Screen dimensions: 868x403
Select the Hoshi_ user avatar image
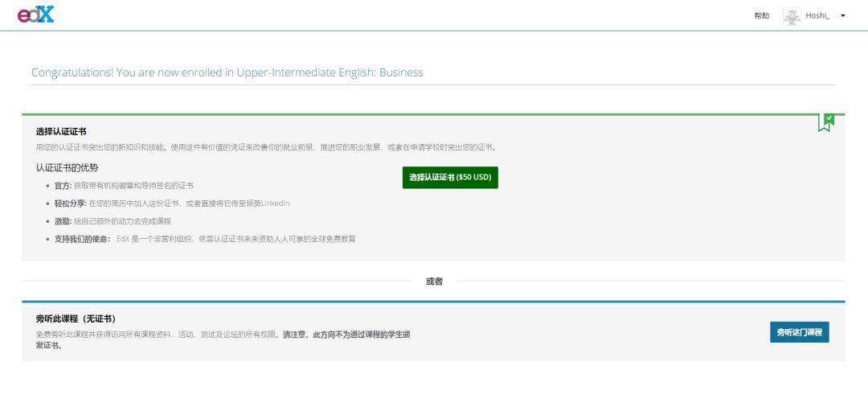point(792,16)
